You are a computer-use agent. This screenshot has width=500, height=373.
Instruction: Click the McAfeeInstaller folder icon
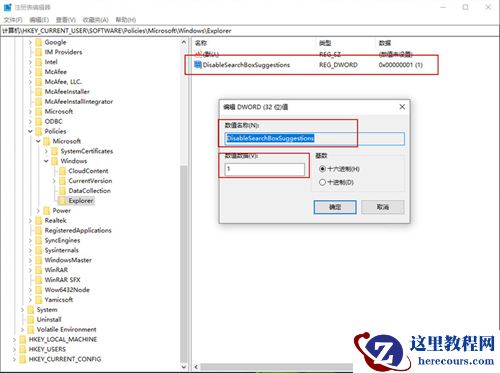[x=39, y=92]
